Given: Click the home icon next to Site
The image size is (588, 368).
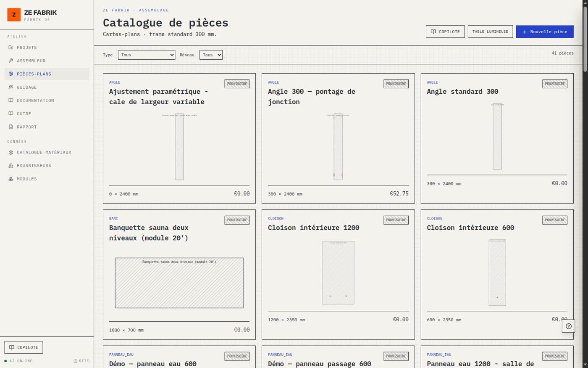Looking at the screenshot, I should [x=76, y=361].
